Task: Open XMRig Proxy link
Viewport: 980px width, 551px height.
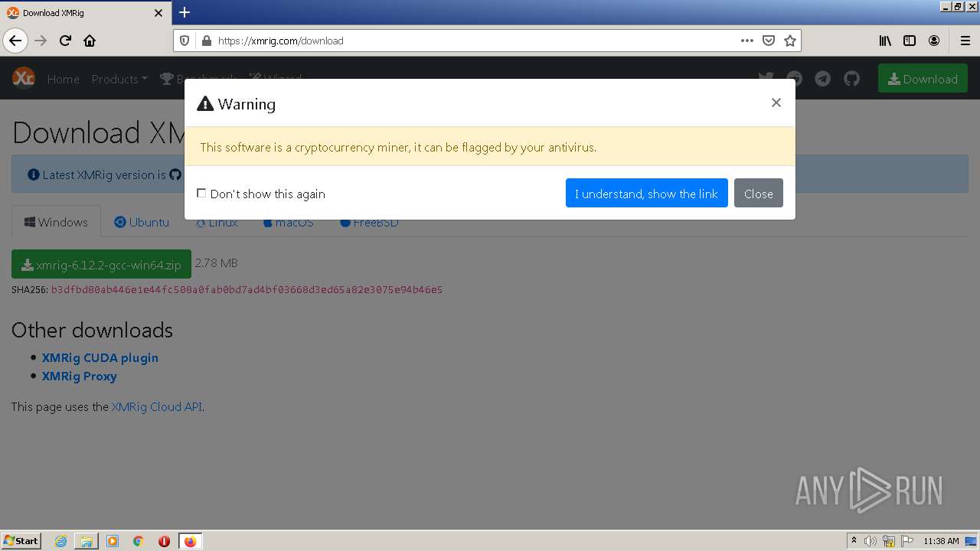Action: [x=80, y=377]
